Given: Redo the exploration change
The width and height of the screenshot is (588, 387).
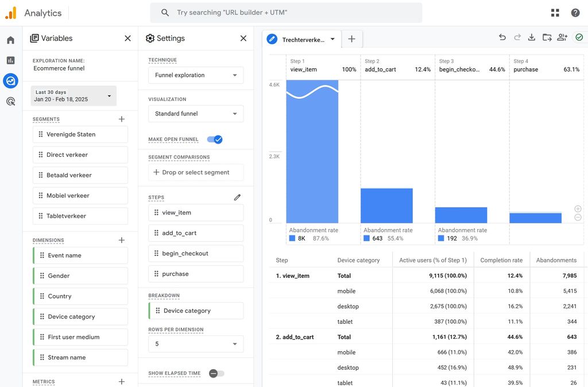Looking at the screenshot, I should (517, 37).
